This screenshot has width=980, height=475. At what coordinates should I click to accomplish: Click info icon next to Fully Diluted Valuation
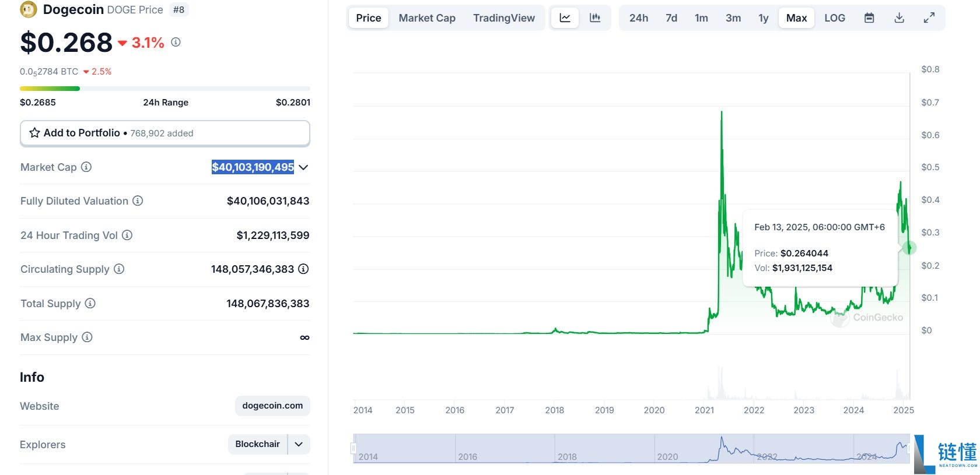(138, 201)
